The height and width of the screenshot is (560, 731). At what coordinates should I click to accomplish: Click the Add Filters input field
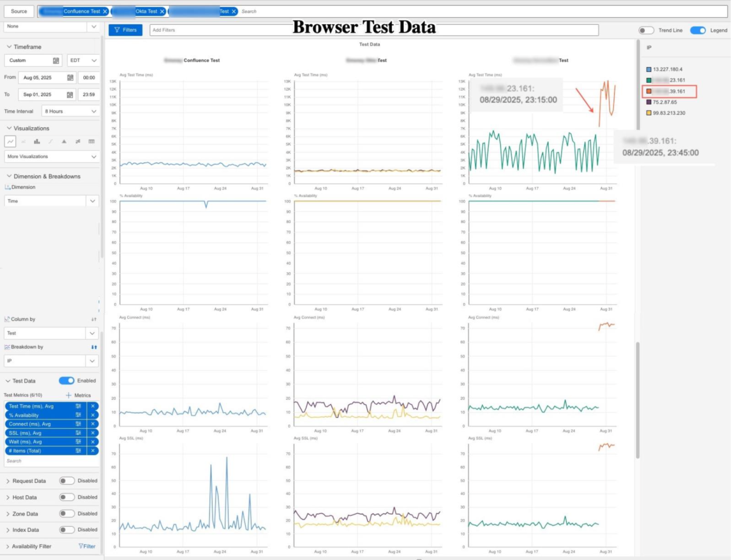[x=374, y=30]
